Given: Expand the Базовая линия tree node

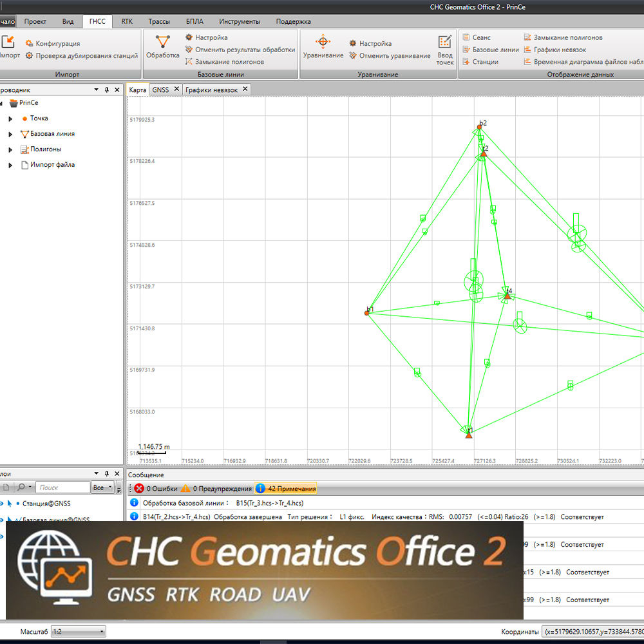Looking at the screenshot, I should click(x=11, y=135).
